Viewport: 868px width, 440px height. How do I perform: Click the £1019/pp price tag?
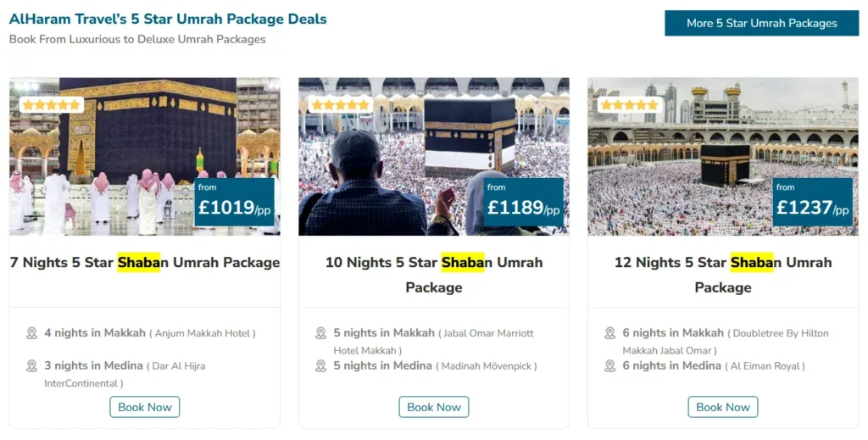tap(234, 203)
